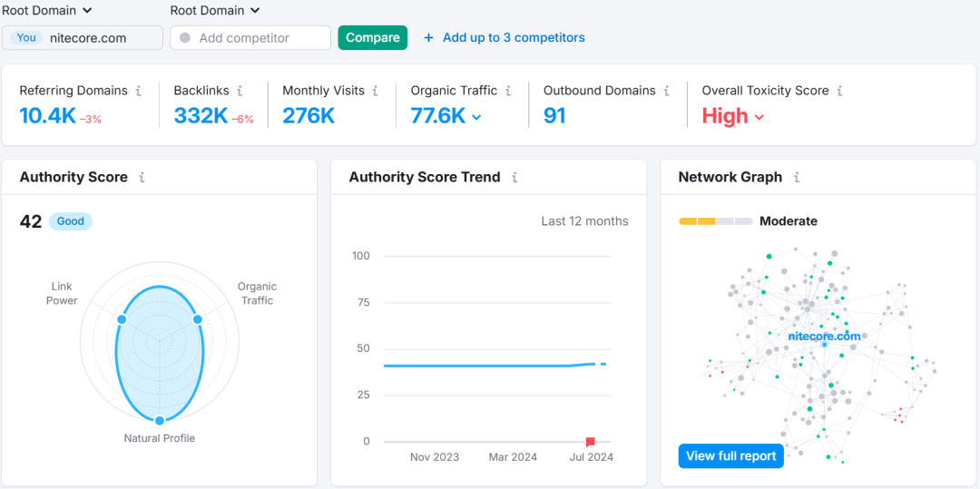
Task: Open the first Root Domain dropdown
Action: point(47,11)
